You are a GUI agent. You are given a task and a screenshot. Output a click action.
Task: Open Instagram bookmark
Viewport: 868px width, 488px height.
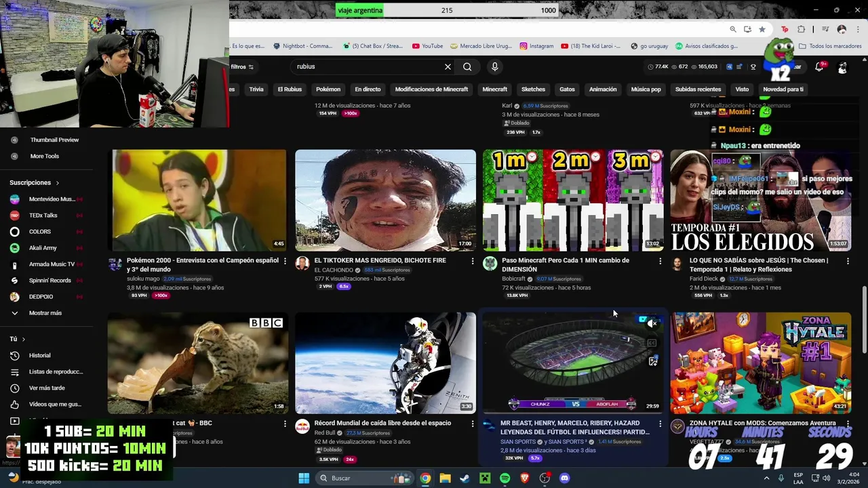(536, 46)
